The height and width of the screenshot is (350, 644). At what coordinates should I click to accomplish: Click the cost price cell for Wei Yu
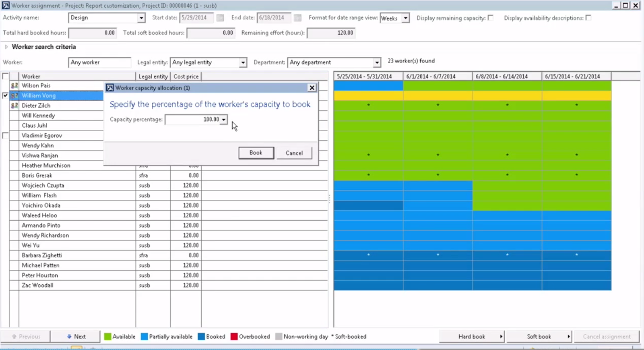coord(186,245)
